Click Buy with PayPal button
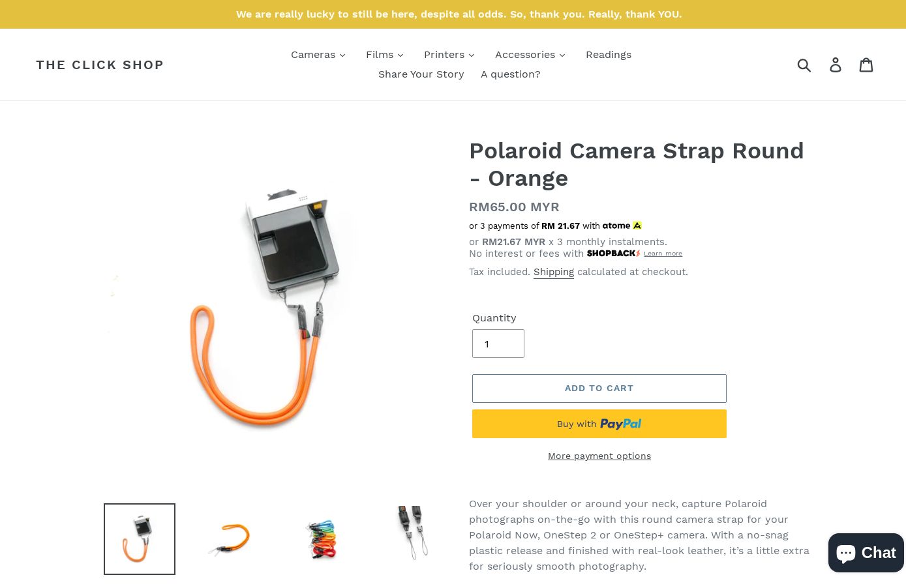 tap(599, 424)
